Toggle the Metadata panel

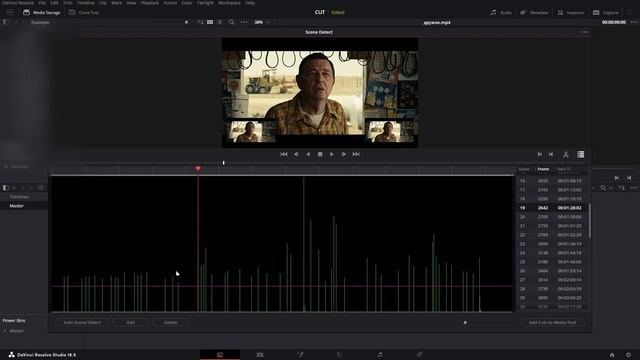[x=534, y=13]
